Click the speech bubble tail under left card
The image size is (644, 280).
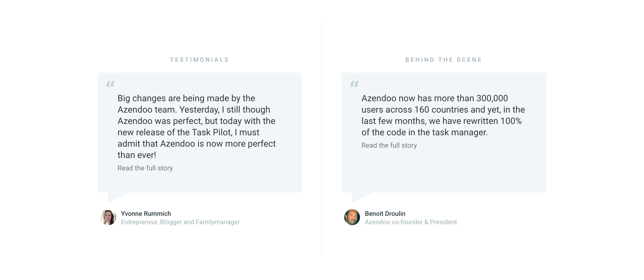coord(114,196)
